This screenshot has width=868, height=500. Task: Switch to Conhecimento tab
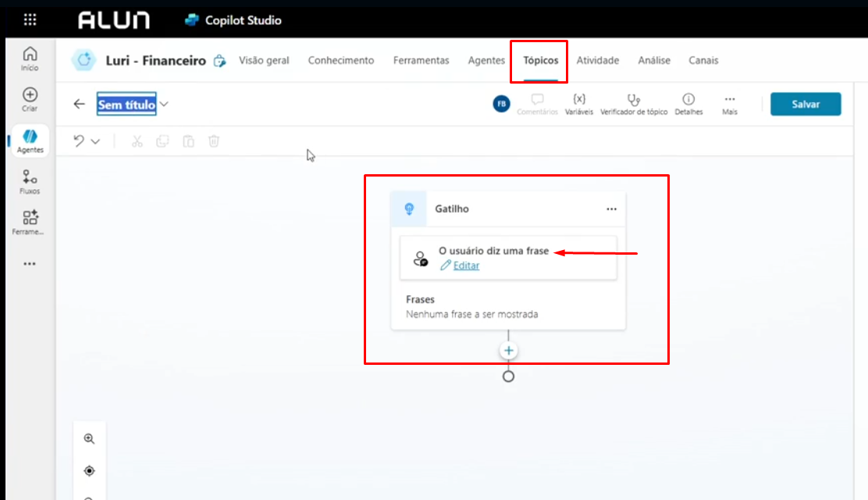coord(341,60)
